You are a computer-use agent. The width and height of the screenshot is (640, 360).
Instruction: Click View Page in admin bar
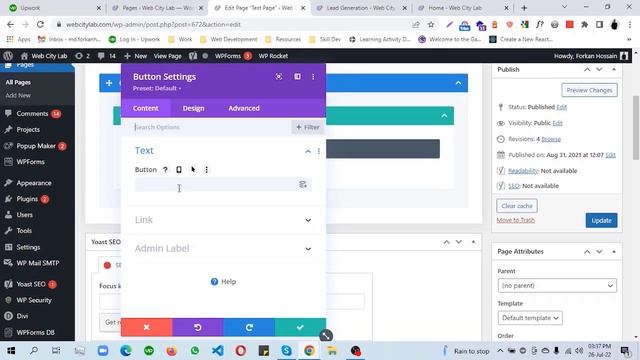167,56
